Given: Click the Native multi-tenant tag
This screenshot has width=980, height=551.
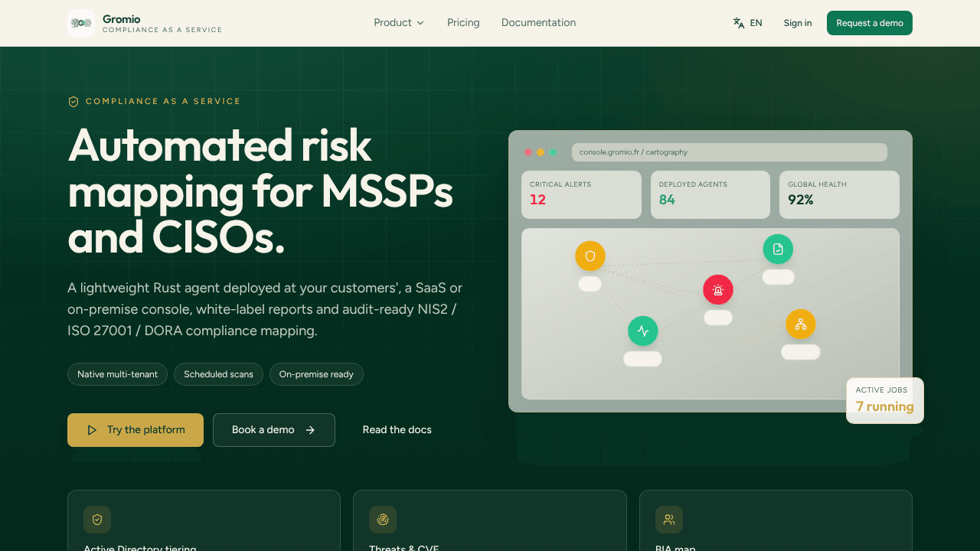Looking at the screenshot, I should click(x=117, y=374).
